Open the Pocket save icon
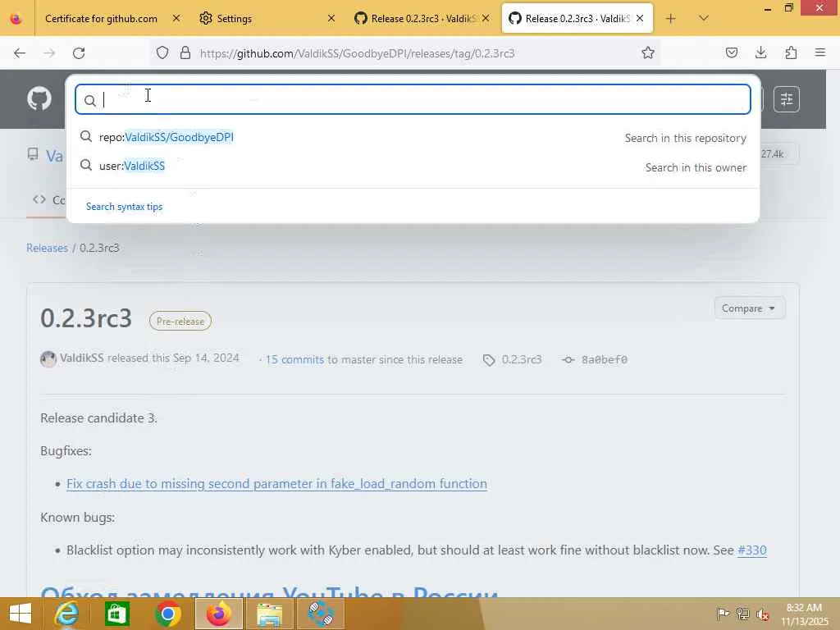The height and width of the screenshot is (630, 840). tap(731, 52)
